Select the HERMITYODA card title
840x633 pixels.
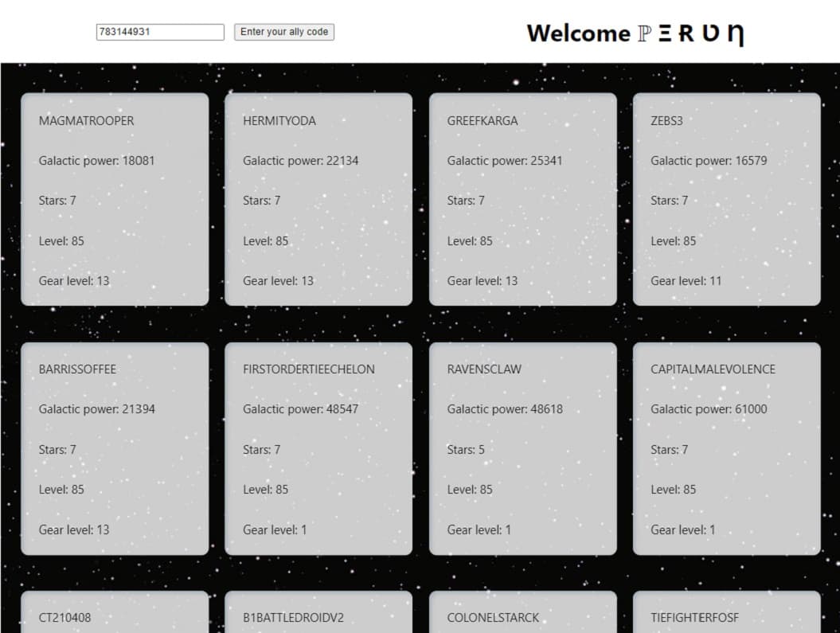(279, 121)
